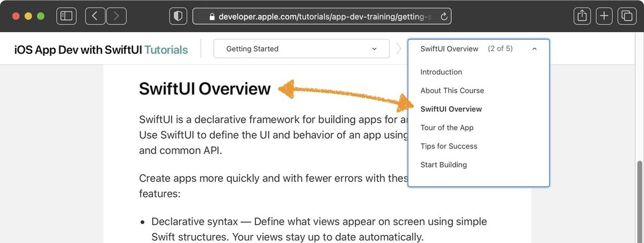Select Tips for Success entry
Viewport: 644px width, 243px height.
click(449, 146)
